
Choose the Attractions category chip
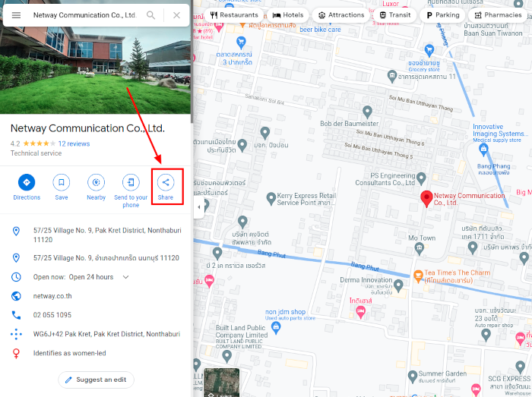[341, 15]
